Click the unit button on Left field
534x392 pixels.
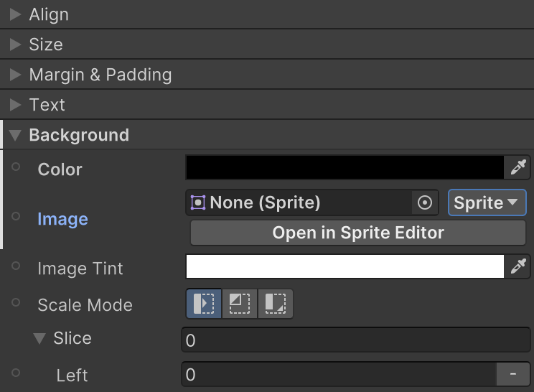point(513,375)
